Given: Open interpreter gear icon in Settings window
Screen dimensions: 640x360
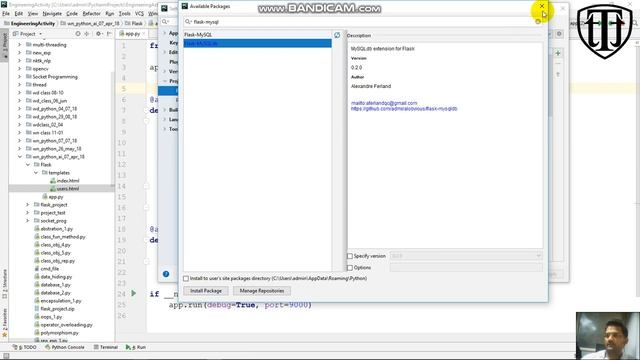Looking at the screenshot, I should (x=559, y=34).
